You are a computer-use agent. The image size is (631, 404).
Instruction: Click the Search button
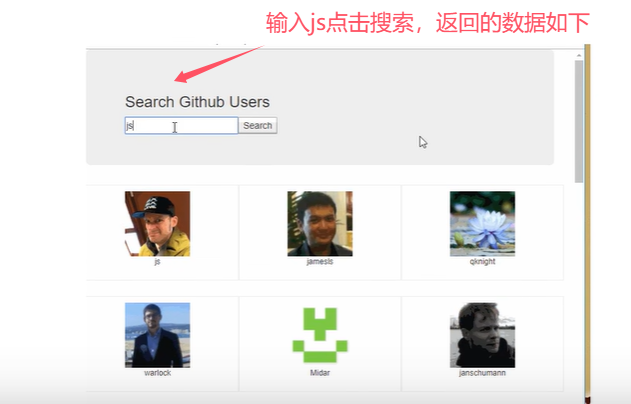tap(258, 126)
